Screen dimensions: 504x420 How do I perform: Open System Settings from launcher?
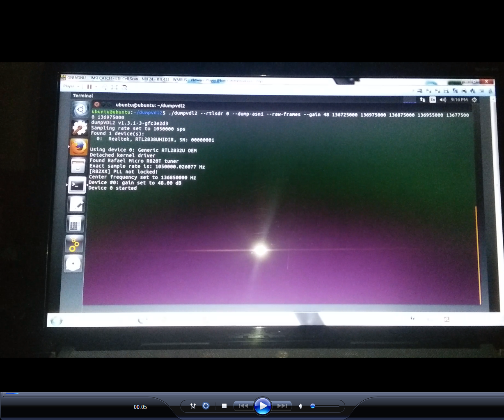coord(80,128)
